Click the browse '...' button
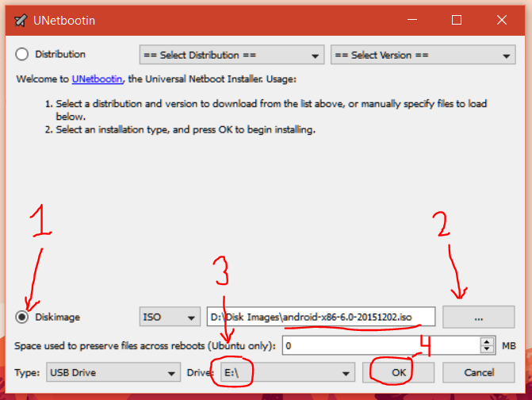 [478, 317]
